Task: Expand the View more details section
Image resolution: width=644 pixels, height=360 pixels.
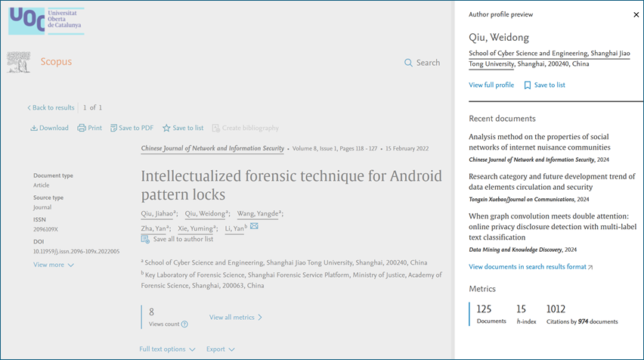Action: (53, 265)
